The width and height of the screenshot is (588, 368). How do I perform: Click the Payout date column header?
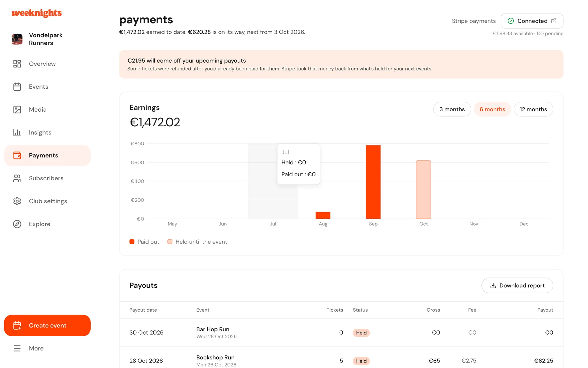pyautogui.click(x=143, y=310)
